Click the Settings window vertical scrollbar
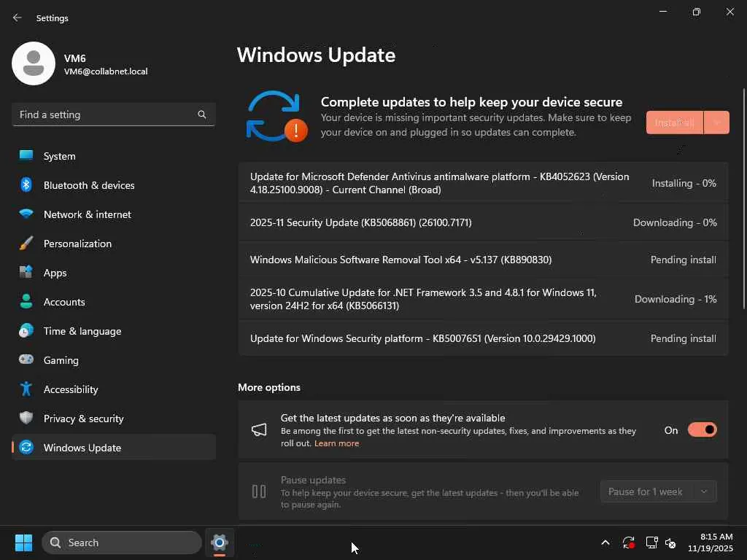 [x=743, y=198]
